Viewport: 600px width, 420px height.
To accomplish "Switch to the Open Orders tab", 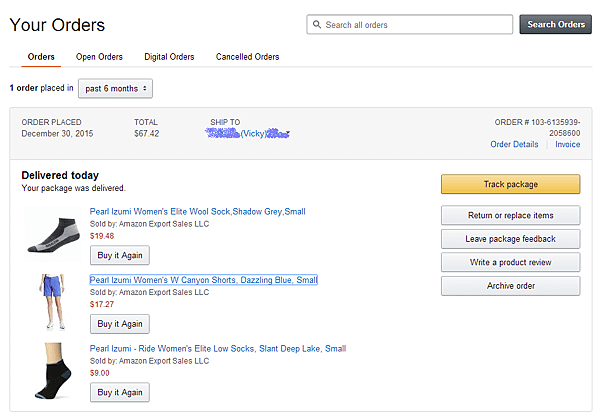I will [99, 57].
